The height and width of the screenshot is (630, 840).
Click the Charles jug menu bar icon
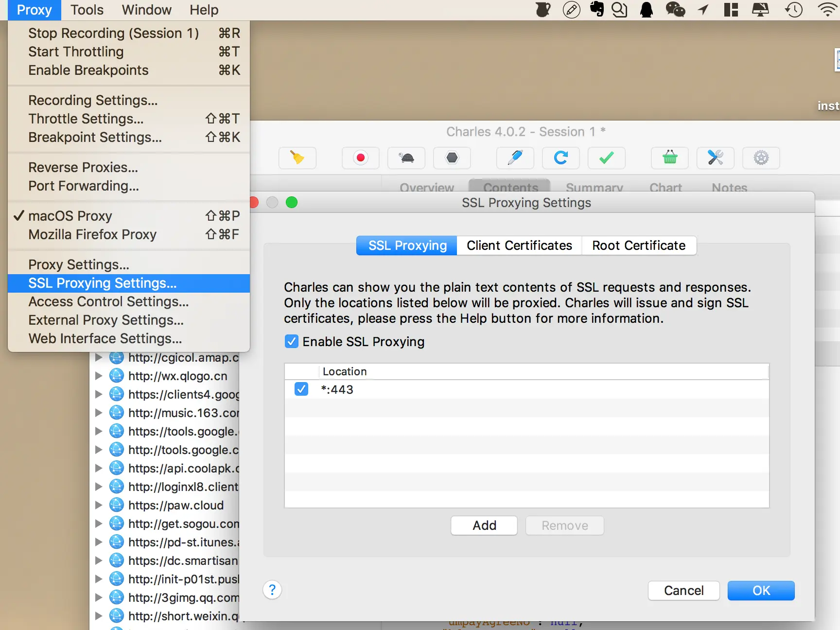coord(543,9)
